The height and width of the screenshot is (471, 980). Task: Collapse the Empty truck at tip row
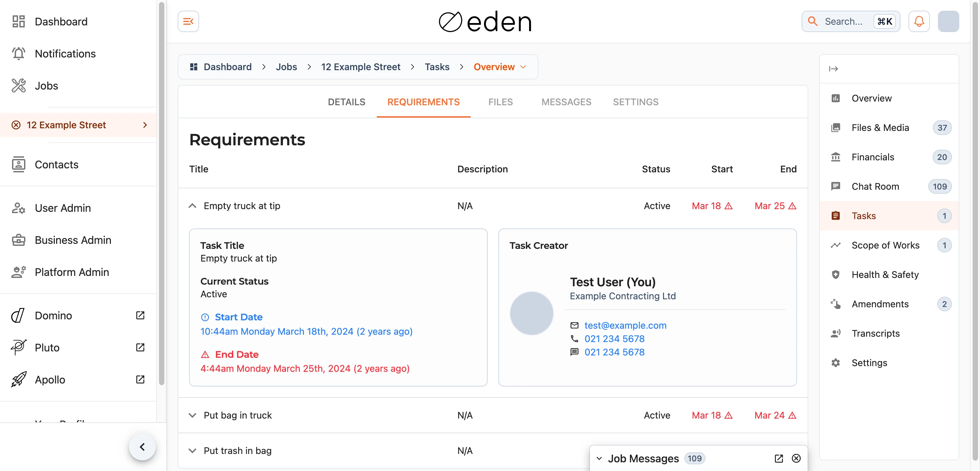tap(192, 206)
